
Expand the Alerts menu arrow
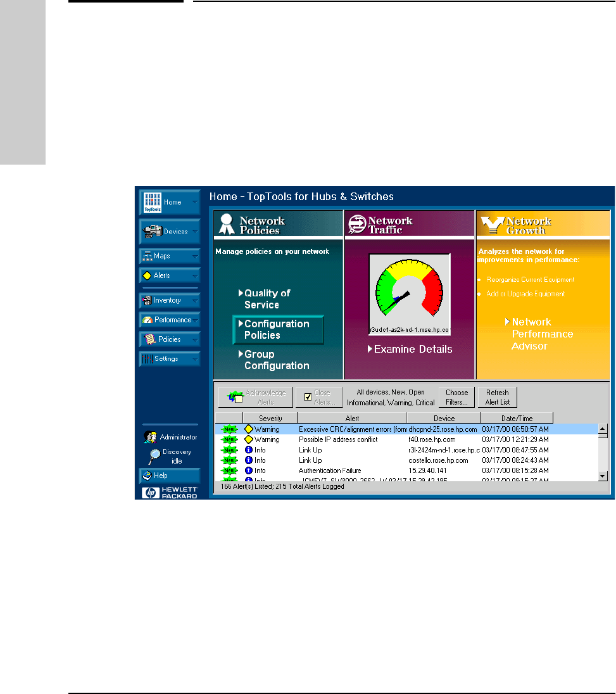(x=194, y=276)
